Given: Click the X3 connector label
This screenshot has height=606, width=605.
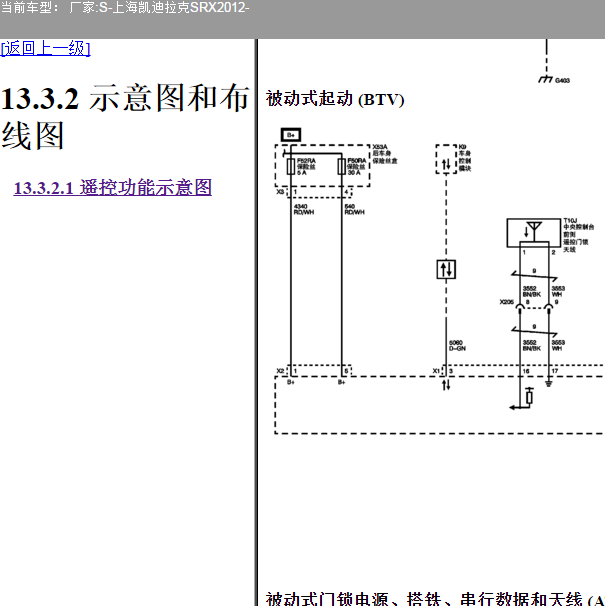Looking at the screenshot, I should click(280, 192).
